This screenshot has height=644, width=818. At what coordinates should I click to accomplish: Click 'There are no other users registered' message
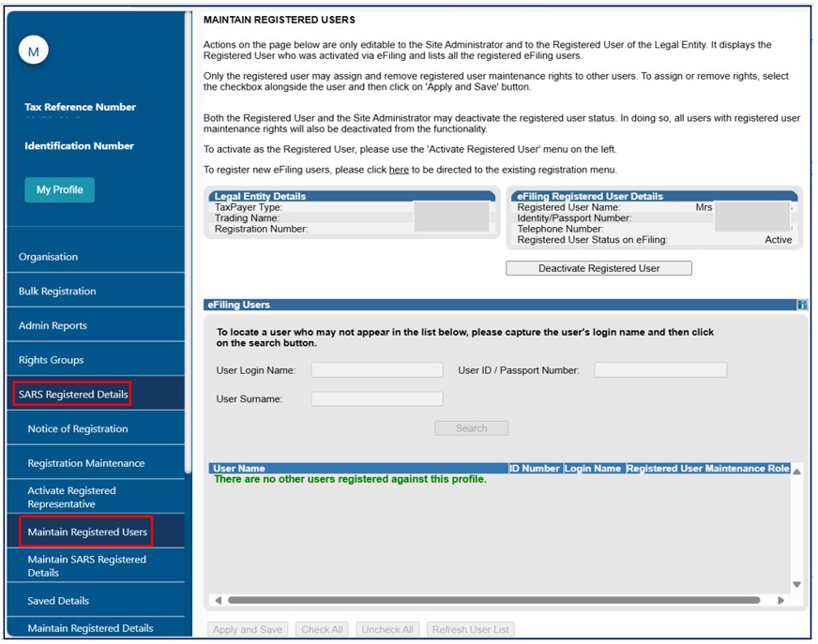[x=350, y=479]
